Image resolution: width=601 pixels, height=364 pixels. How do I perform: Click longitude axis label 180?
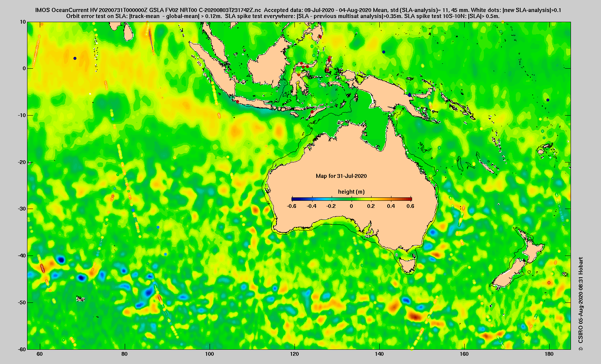[549, 354]
